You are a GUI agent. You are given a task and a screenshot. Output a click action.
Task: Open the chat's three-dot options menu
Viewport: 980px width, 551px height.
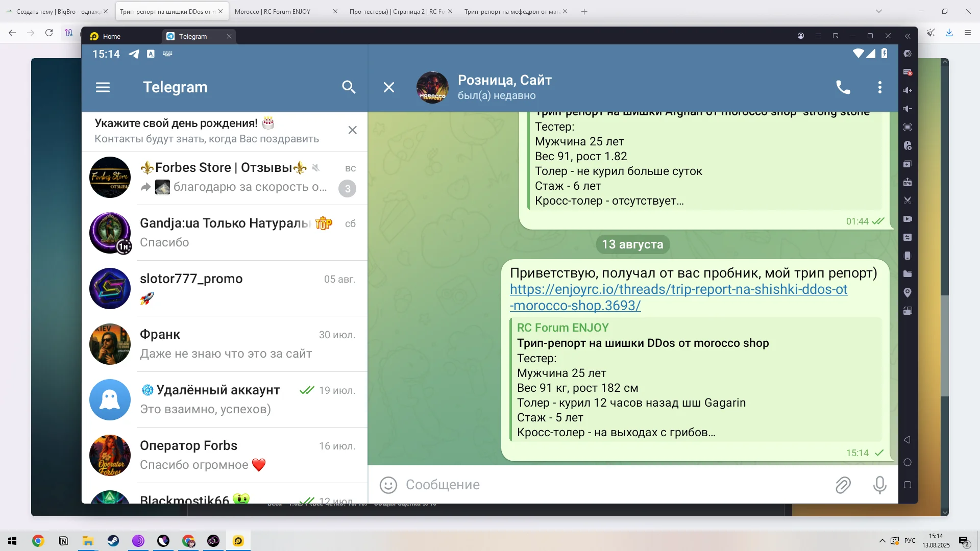pos(880,87)
